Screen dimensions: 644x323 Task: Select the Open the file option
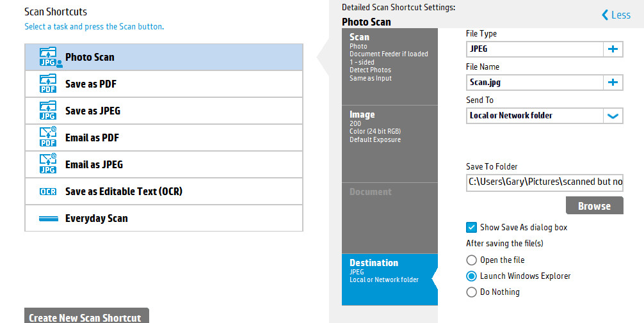point(472,260)
